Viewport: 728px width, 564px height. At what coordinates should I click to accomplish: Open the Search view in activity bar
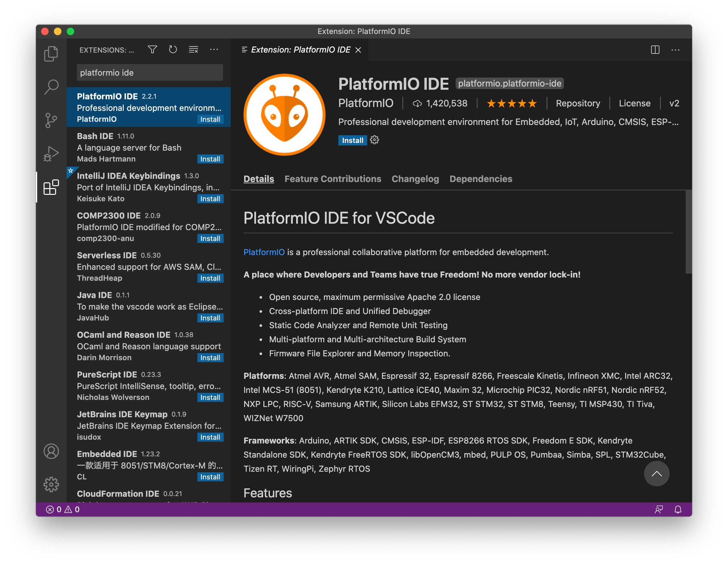coord(51,87)
